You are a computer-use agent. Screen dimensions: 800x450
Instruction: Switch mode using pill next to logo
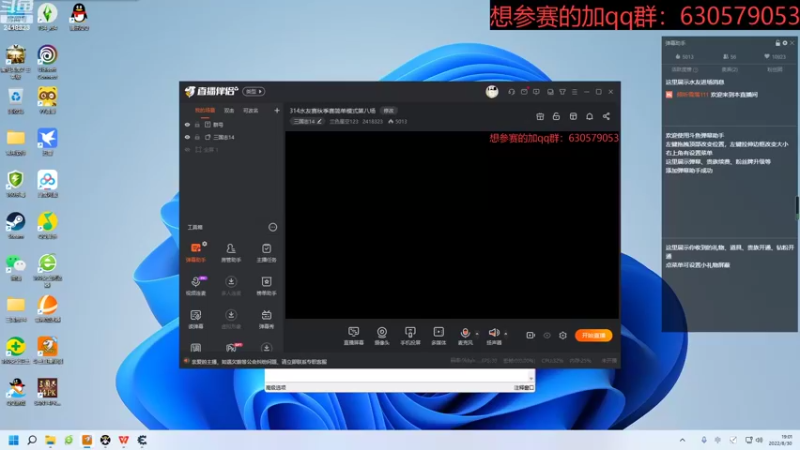[254, 92]
